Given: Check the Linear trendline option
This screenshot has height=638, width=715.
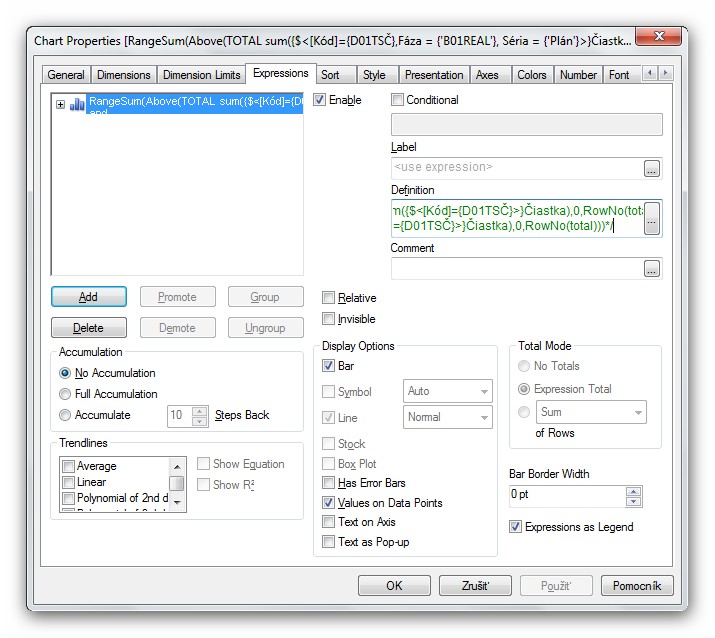Looking at the screenshot, I should click(68, 482).
